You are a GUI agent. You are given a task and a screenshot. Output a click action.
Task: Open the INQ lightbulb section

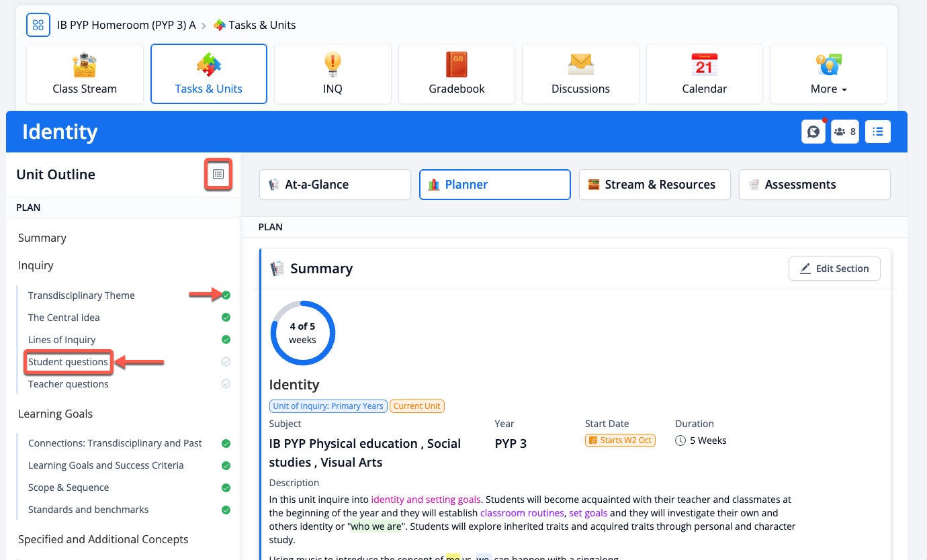click(333, 74)
